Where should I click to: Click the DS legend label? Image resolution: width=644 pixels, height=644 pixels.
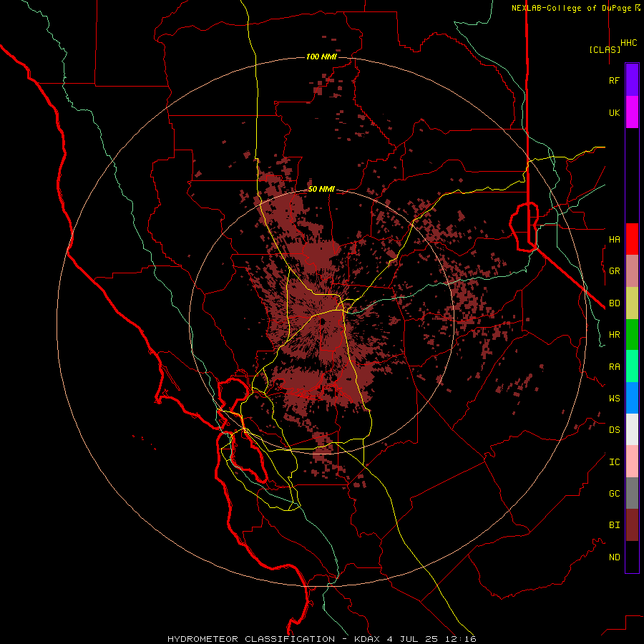[614, 430]
